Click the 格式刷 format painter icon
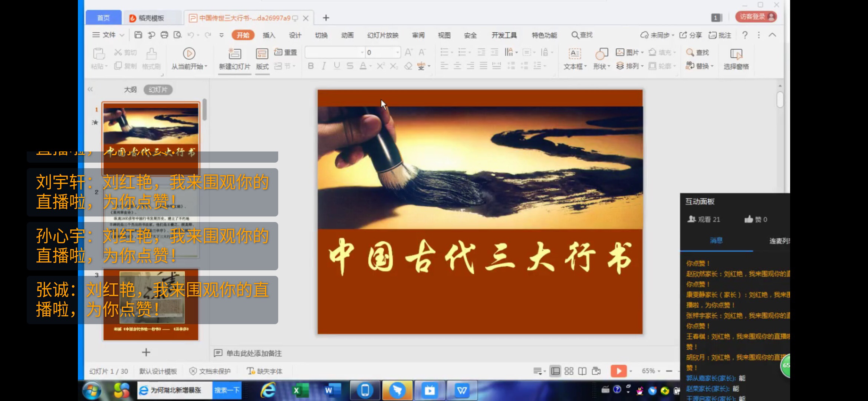The width and height of the screenshot is (868, 401). [151, 54]
